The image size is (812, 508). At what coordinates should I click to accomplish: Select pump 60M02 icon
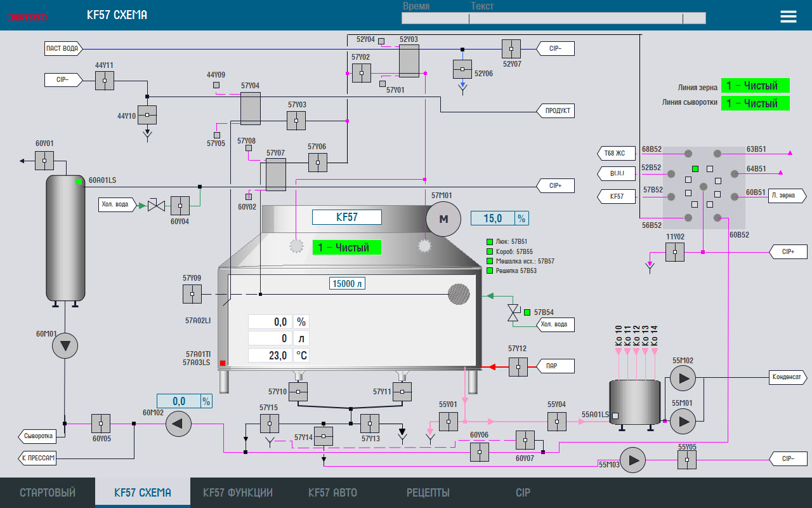(x=178, y=424)
